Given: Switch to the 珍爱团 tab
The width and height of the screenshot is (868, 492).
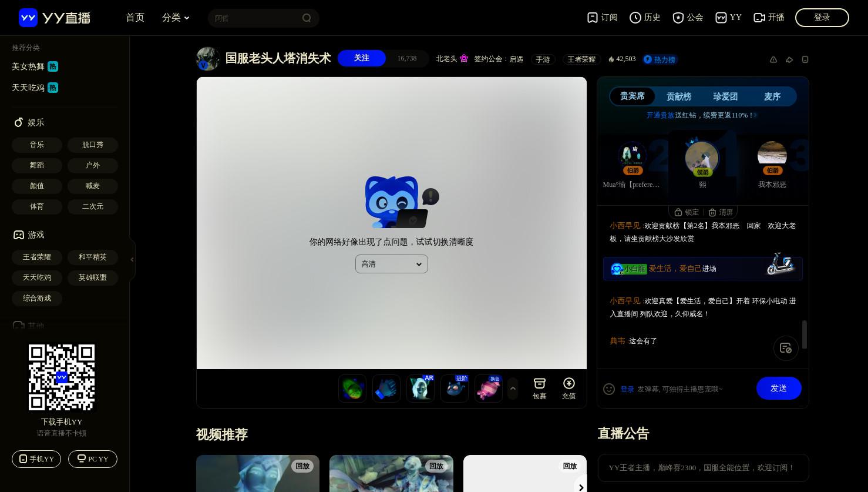Looking at the screenshot, I should click(x=726, y=96).
